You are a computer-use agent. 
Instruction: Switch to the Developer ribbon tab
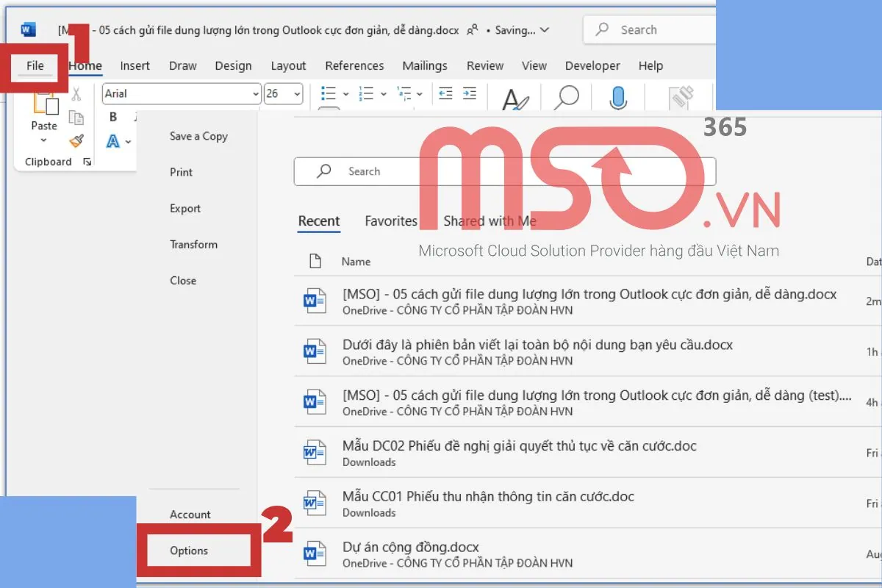592,65
